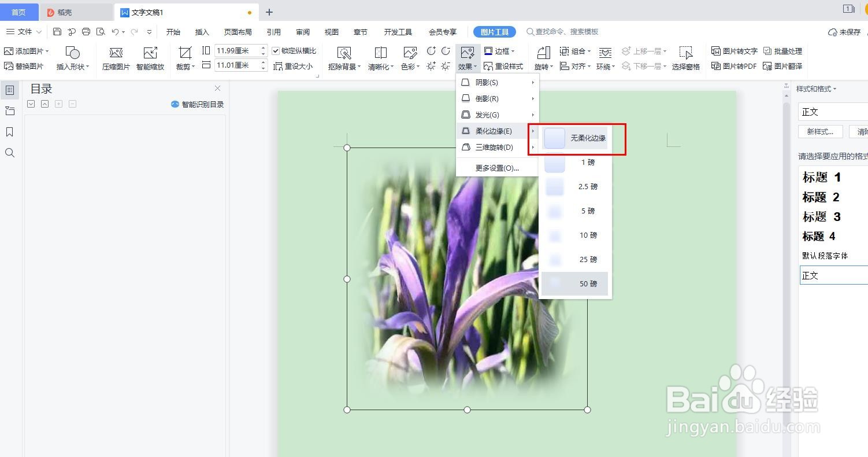The image size is (868, 457).
Task: Close the 目录 panel
Action: tap(217, 89)
